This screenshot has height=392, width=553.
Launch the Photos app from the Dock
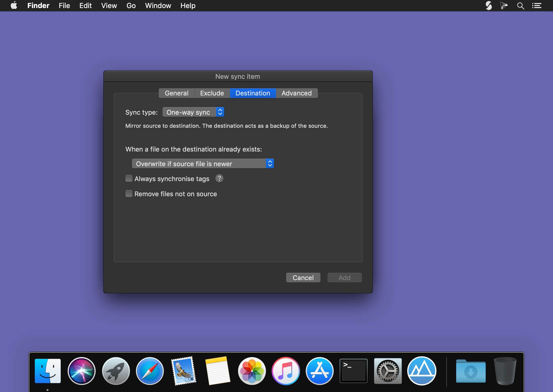[x=252, y=371]
